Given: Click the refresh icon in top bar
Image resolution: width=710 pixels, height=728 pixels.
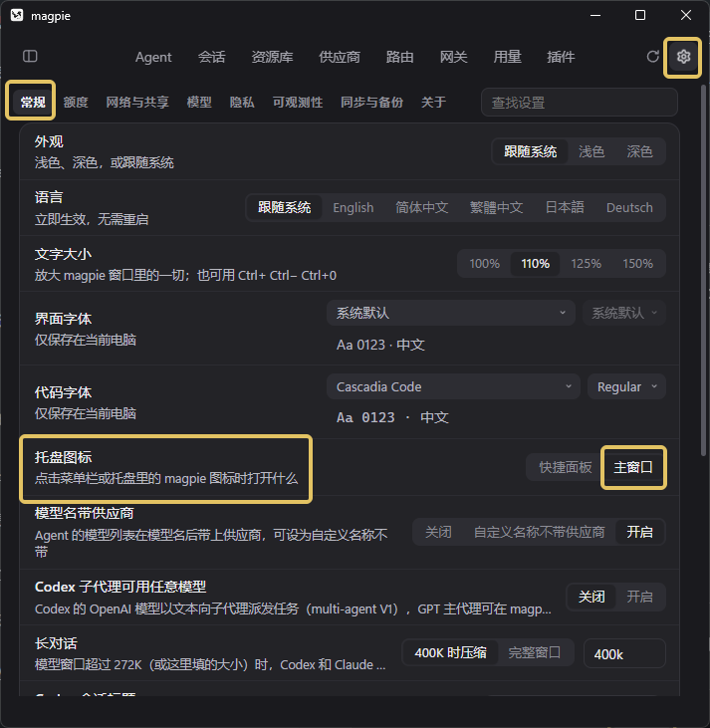Looking at the screenshot, I should point(653,57).
